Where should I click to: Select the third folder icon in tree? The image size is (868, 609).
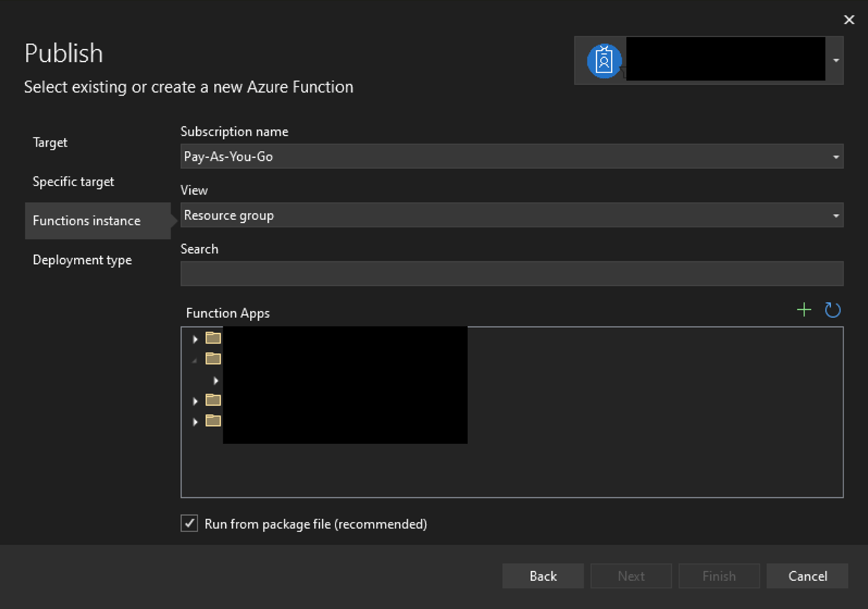213,399
